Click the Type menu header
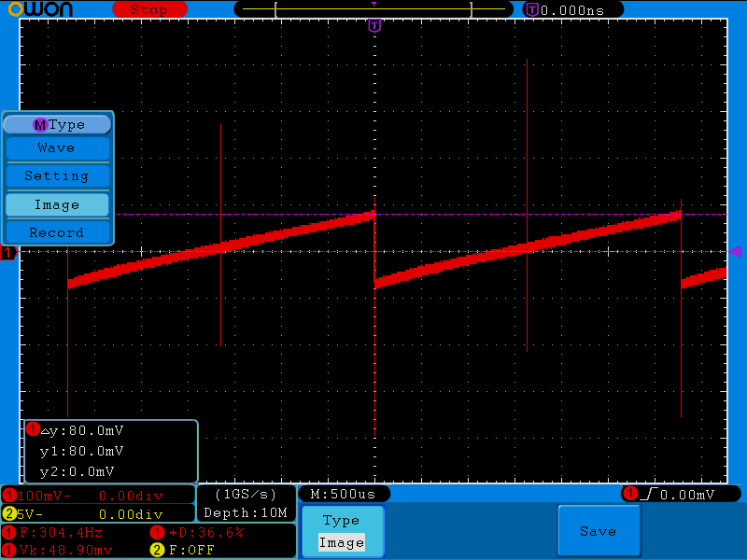The width and height of the screenshot is (747, 560). click(x=57, y=124)
